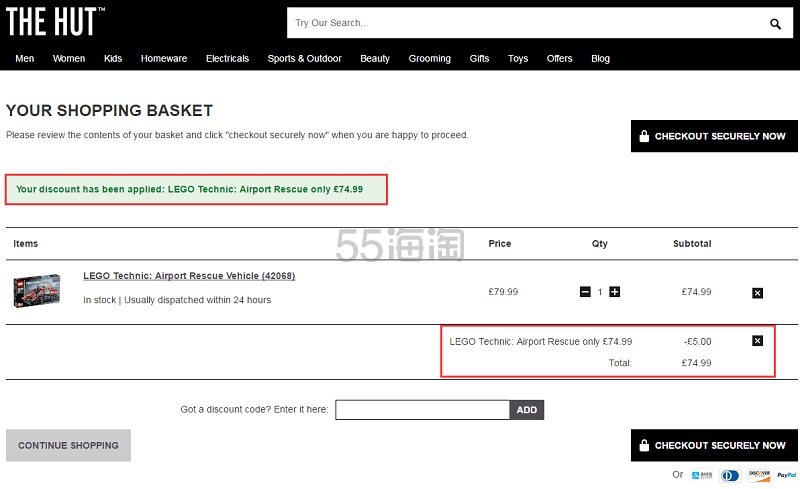Screen dimensions: 800x489
Task: Open the Electricals menu
Action: point(228,59)
